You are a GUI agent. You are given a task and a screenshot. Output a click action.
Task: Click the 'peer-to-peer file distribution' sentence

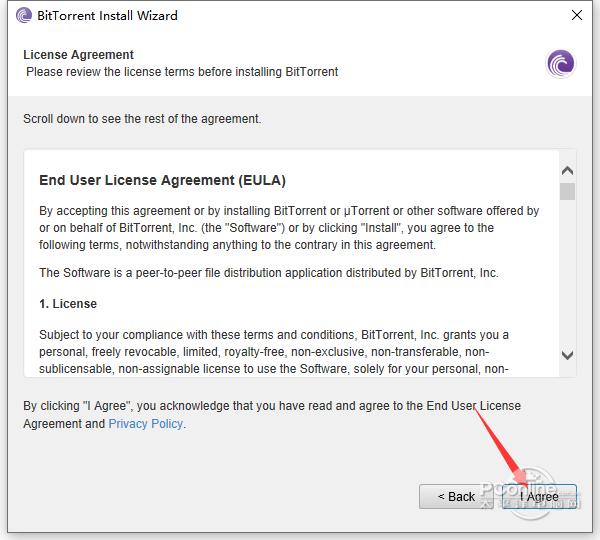(269, 273)
